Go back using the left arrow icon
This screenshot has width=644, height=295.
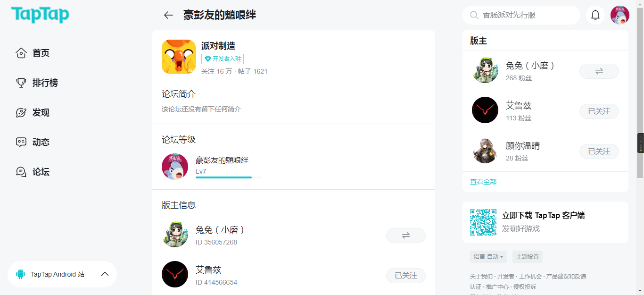168,15
